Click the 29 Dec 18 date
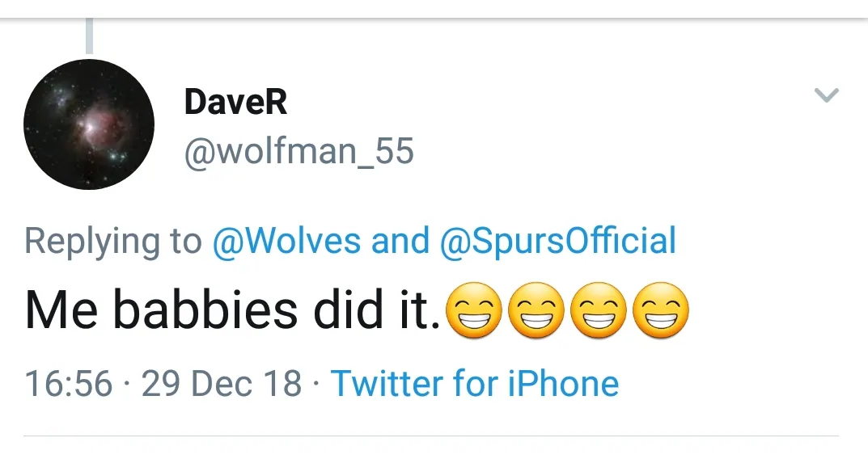This screenshot has width=868, height=459. pyautogui.click(x=222, y=383)
